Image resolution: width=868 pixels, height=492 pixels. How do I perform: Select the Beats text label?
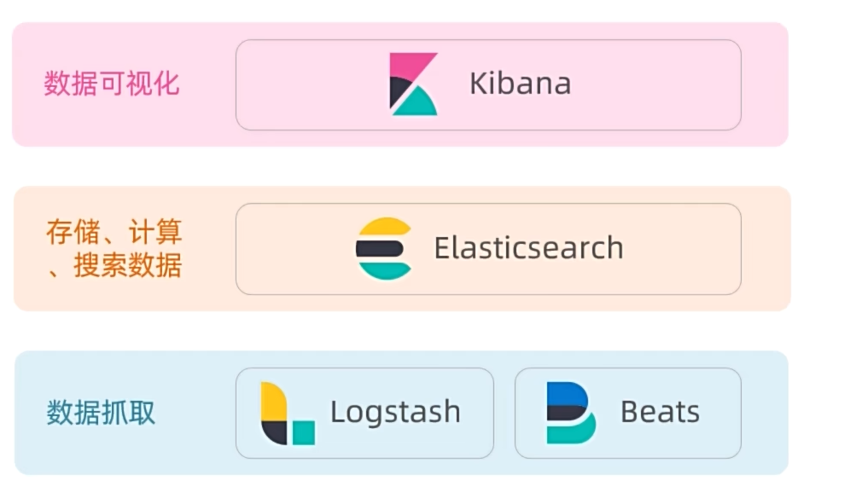[660, 413]
